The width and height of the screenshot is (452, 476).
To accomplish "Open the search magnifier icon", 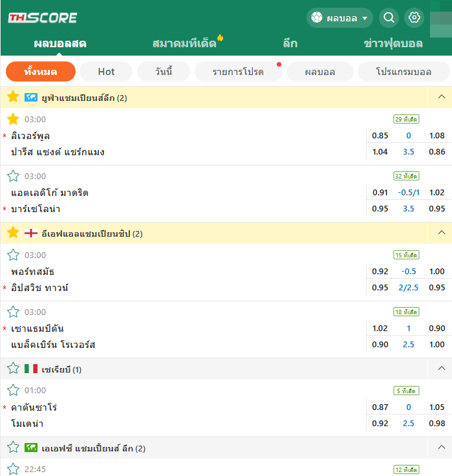I will coord(389,18).
